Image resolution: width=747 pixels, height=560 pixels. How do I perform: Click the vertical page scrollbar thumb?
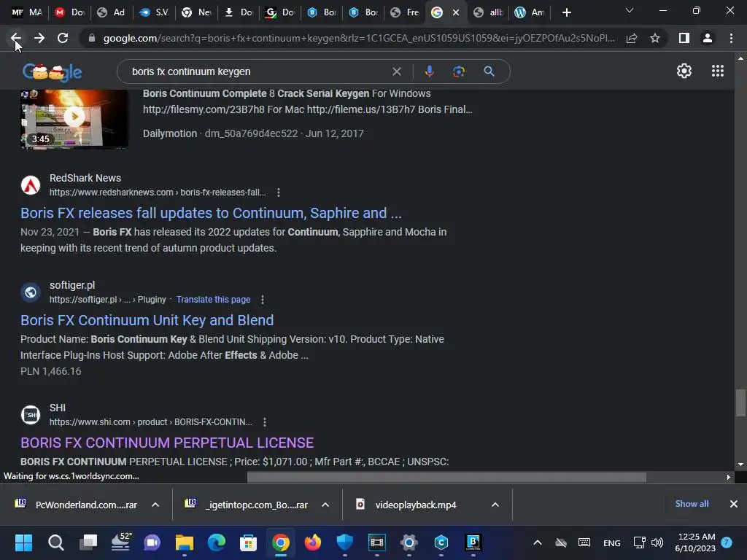tap(740, 402)
